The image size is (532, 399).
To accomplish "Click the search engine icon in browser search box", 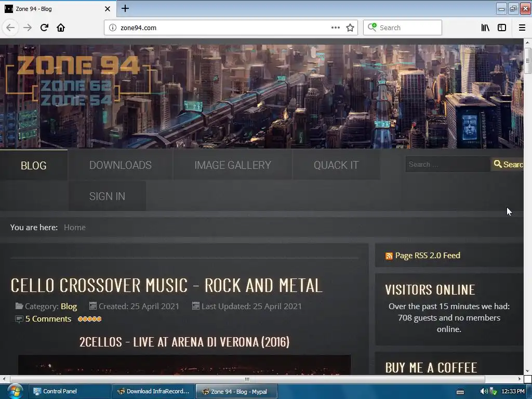I will 372,27.
